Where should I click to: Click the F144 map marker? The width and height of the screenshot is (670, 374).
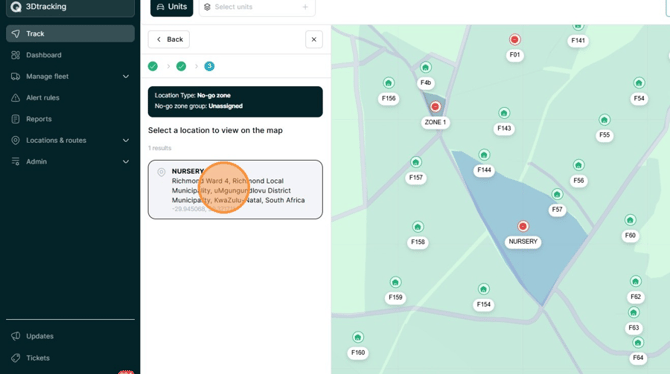(484, 155)
